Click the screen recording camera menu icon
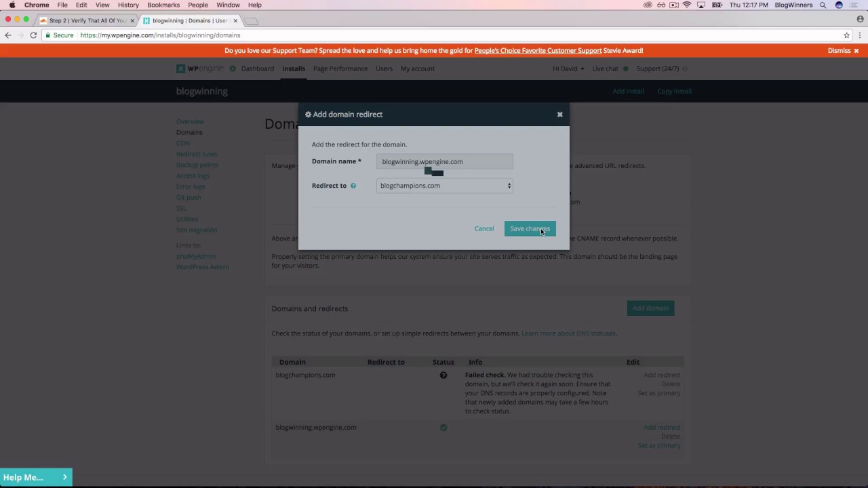 pos(674,5)
